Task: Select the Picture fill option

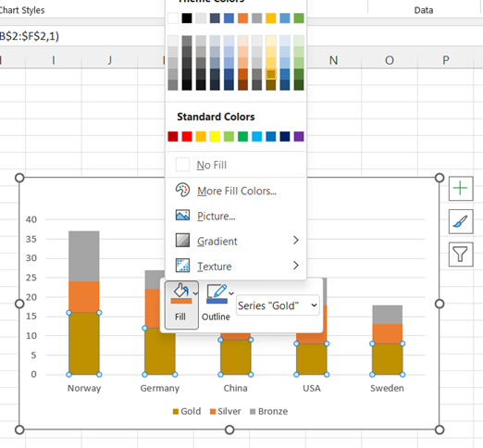Action: (236, 216)
